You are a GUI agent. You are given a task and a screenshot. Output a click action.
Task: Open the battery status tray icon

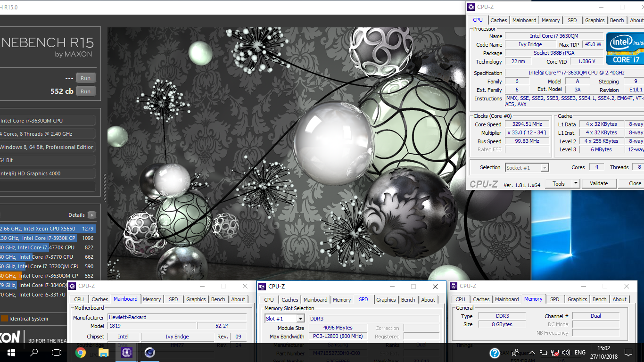click(x=544, y=353)
